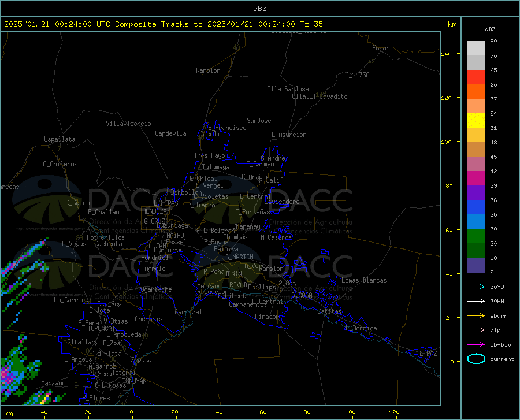
Task: Click the MENDOZA city label
Action: pos(154,211)
